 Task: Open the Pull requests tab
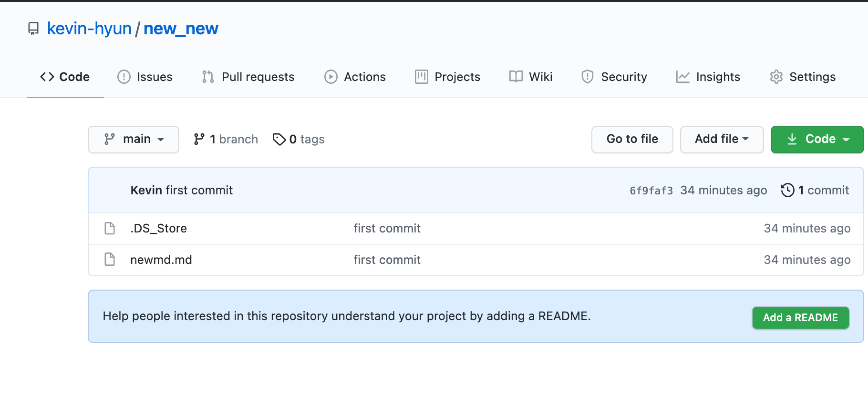[248, 77]
